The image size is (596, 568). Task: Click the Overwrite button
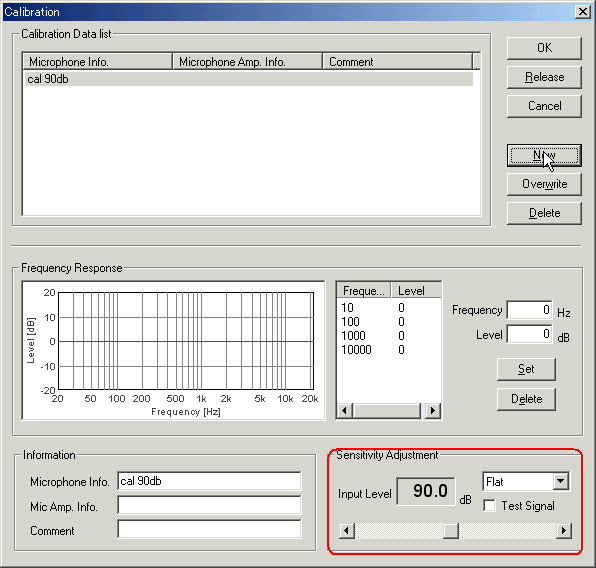pyautogui.click(x=544, y=184)
